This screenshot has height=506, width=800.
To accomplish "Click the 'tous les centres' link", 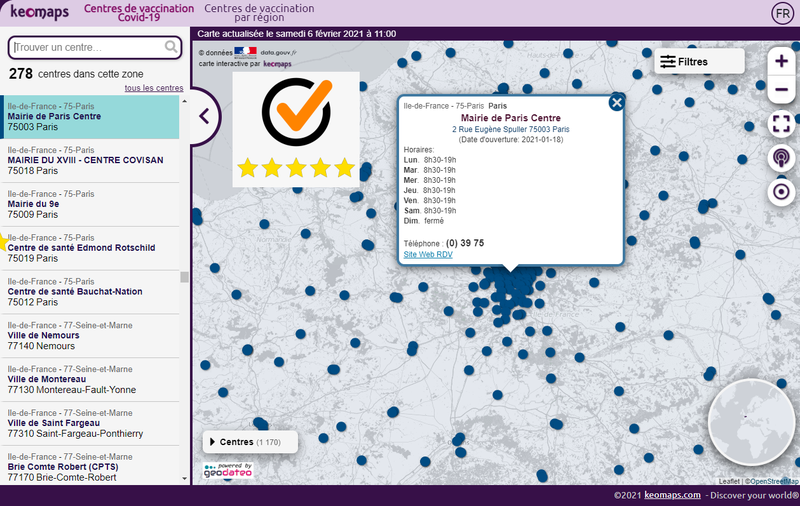I will [x=153, y=88].
